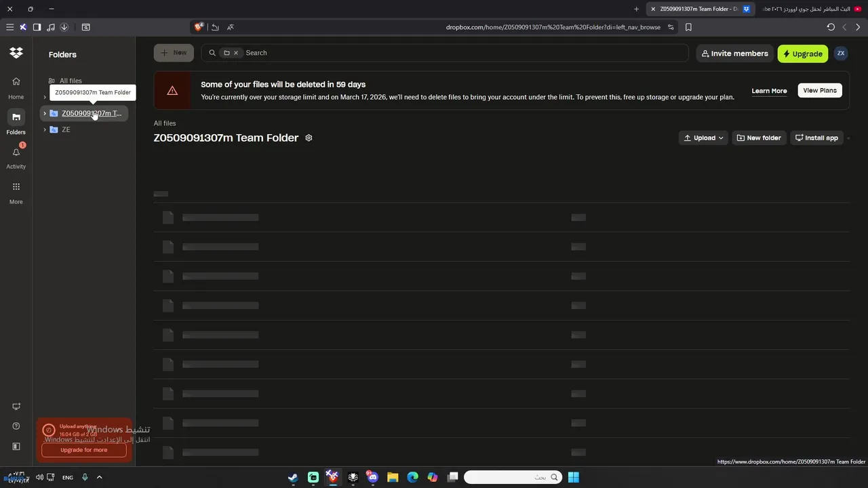The width and height of the screenshot is (868, 488).
Task: Click Invite members
Action: pyautogui.click(x=734, y=54)
